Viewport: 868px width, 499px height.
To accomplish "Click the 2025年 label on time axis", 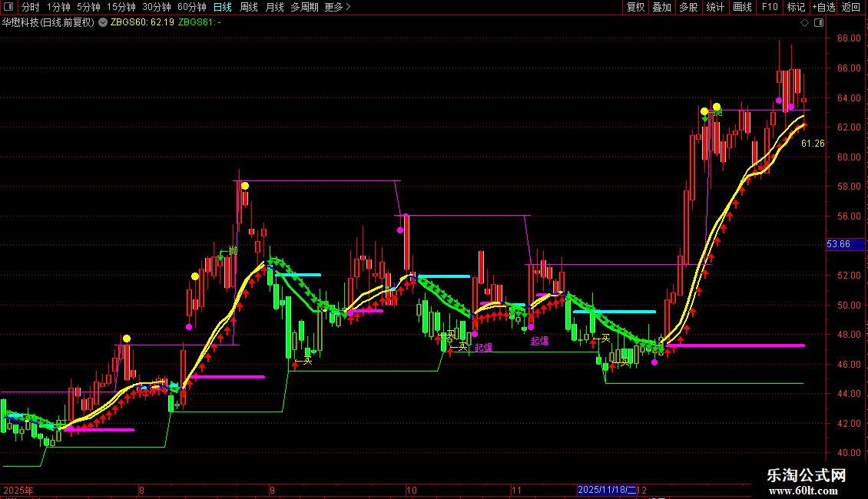I will [18, 490].
